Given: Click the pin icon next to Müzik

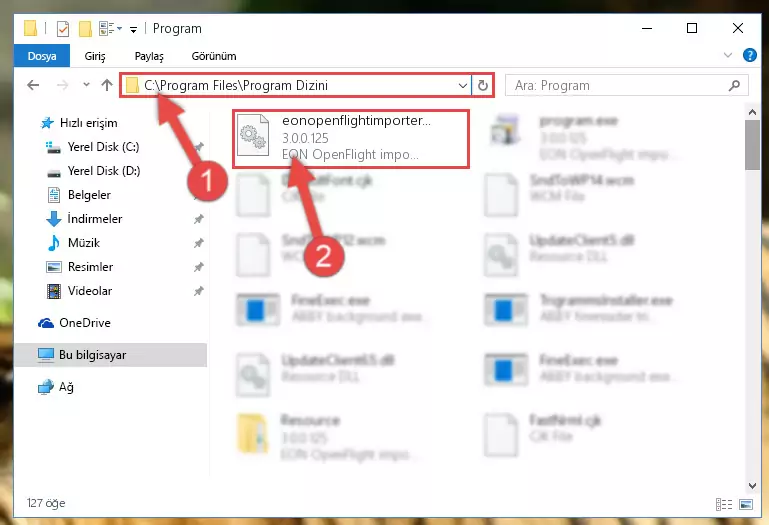Looking at the screenshot, I should coord(198,243).
